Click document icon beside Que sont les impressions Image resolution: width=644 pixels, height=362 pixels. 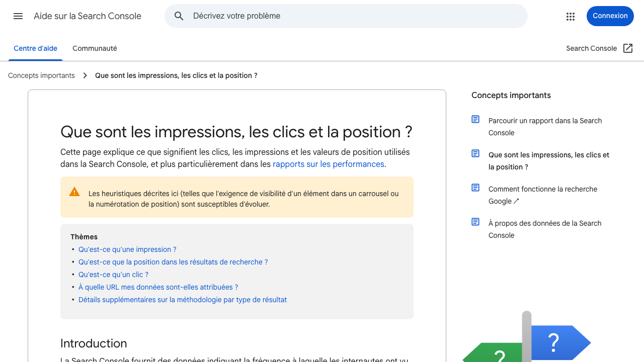(x=475, y=153)
